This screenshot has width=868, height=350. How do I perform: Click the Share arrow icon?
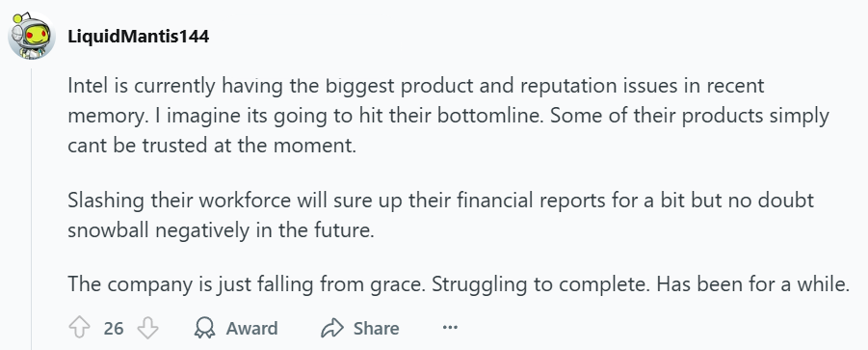point(332,329)
